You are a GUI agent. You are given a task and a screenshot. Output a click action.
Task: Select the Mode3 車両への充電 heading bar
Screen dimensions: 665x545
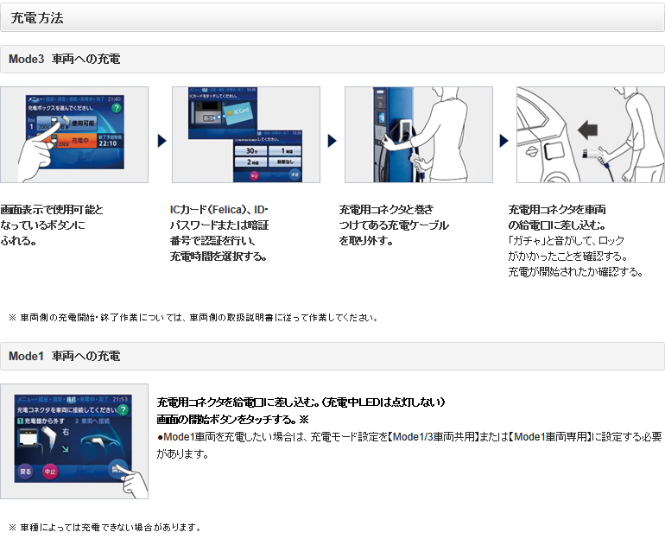tap(332, 60)
